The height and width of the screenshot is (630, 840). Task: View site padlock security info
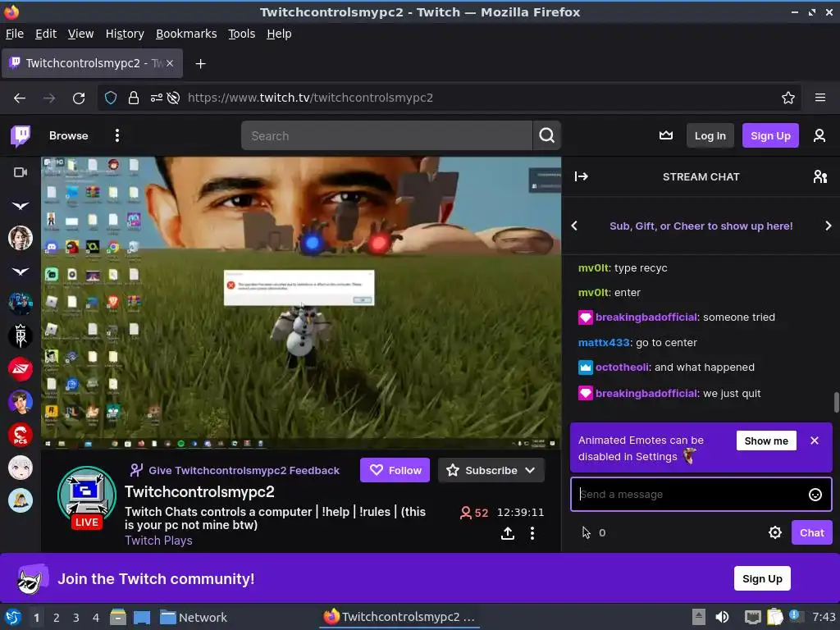(x=134, y=98)
